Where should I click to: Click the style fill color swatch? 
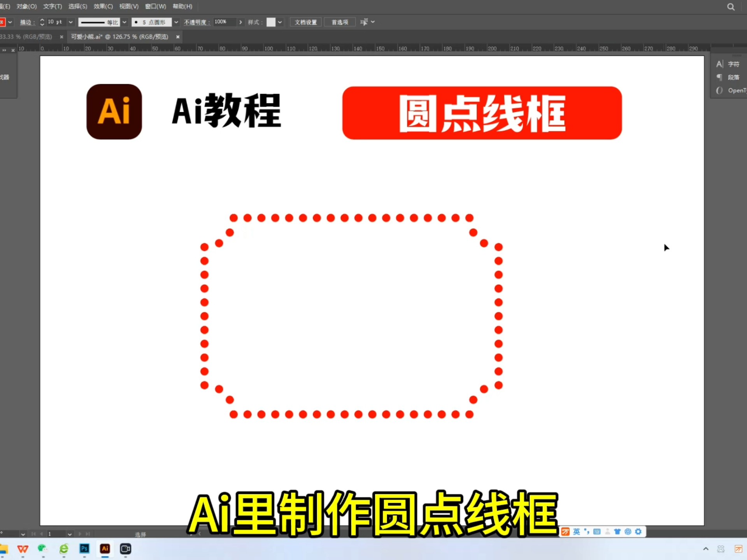point(272,22)
